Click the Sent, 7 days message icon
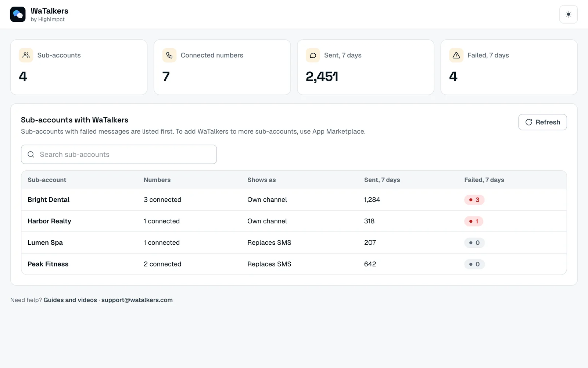Image resolution: width=588 pixels, height=368 pixels. pyautogui.click(x=313, y=55)
